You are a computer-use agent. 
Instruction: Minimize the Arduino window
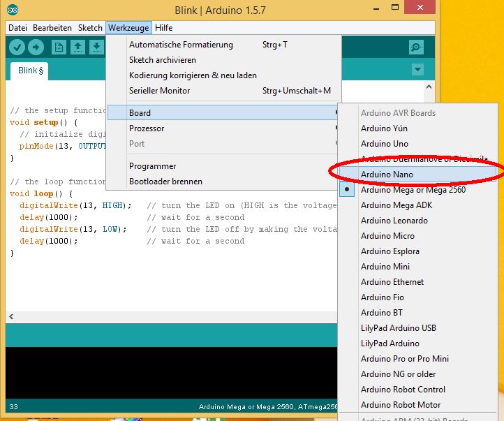(376, 8)
